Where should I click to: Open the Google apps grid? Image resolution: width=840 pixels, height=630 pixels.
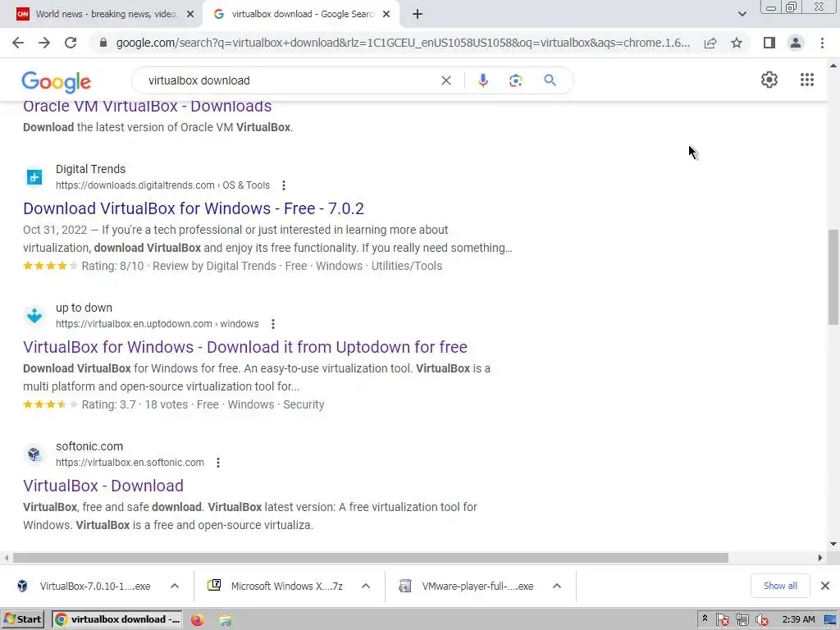[807, 80]
